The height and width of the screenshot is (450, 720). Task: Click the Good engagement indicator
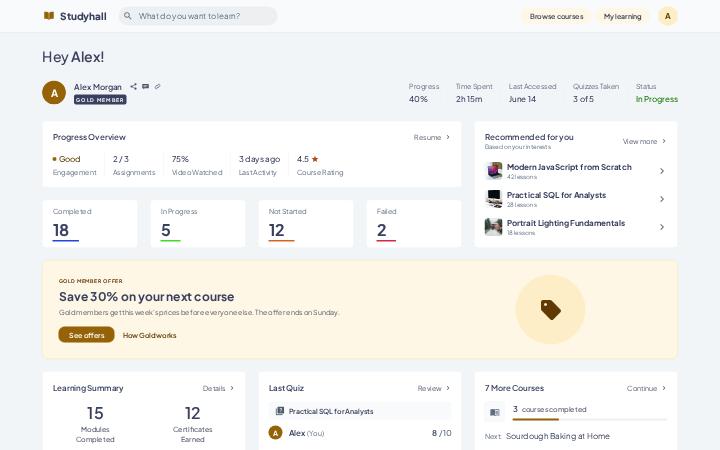coord(67,159)
